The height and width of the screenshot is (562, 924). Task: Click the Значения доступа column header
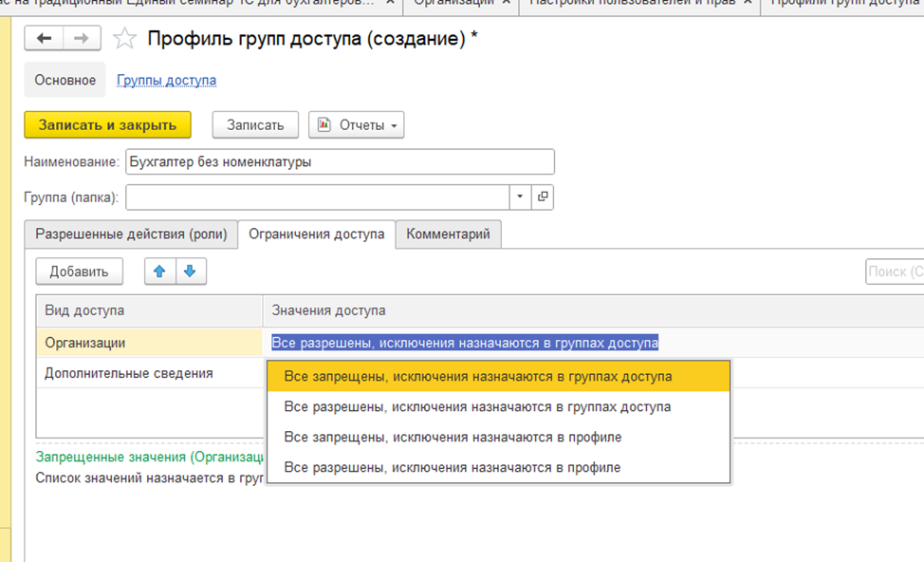(594, 310)
